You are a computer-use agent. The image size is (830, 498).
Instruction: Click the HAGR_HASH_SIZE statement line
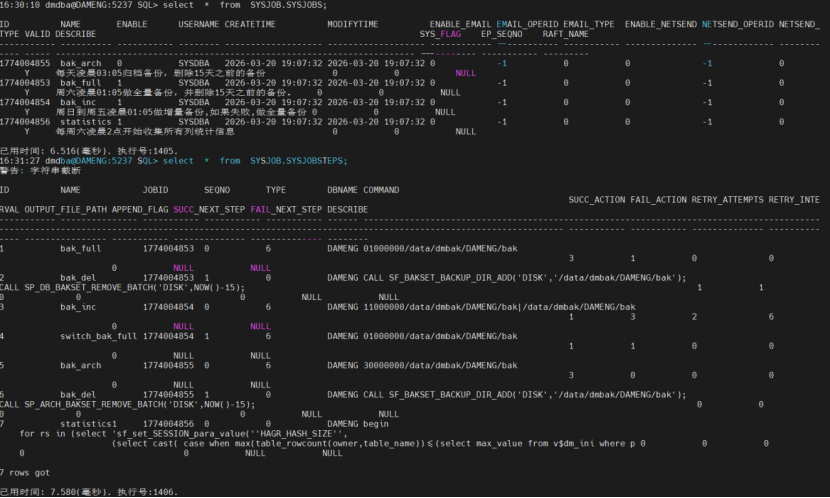point(184,434)
